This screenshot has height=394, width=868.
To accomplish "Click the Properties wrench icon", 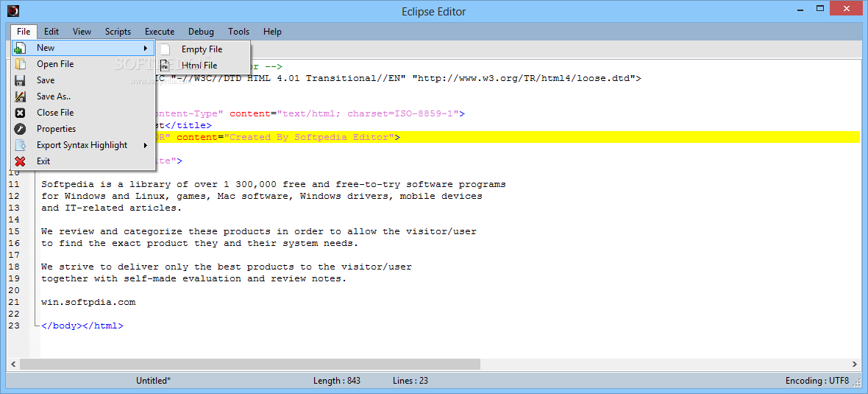I will pos(20,129).
